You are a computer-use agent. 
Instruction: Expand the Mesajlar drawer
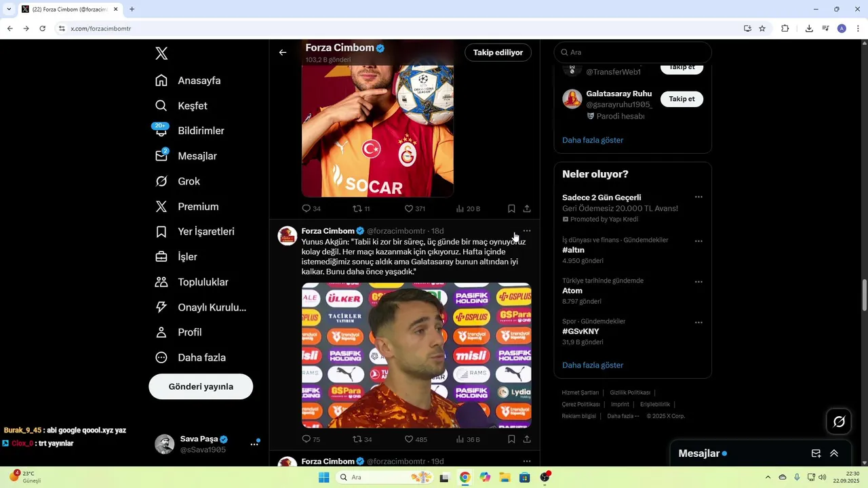pos(834,453)
